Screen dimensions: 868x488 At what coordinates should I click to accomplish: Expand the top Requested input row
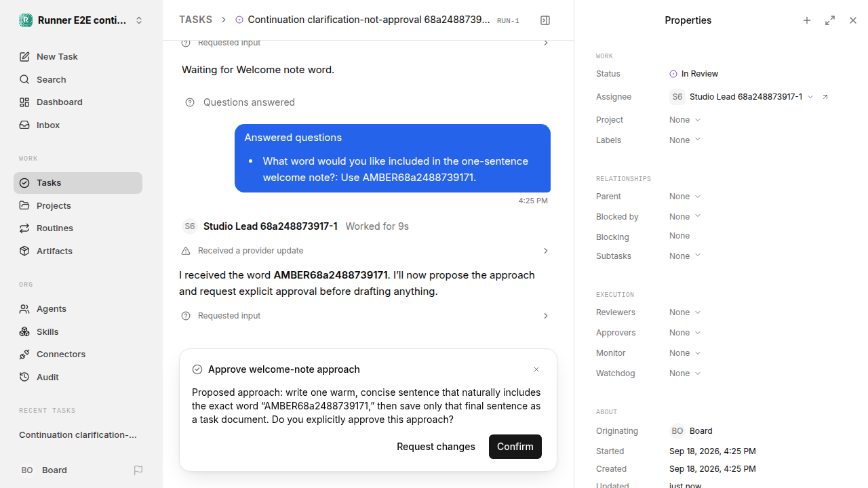[366, 43]
